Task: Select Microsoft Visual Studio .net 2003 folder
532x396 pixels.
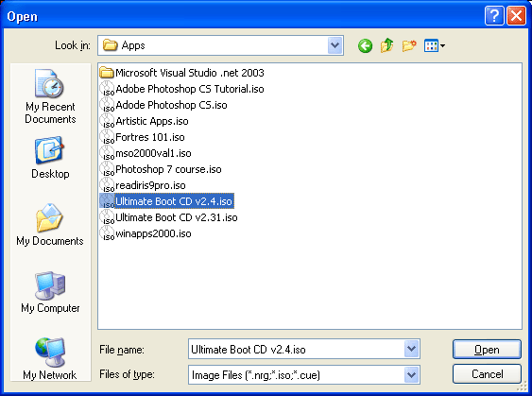Action: point(181,73)
